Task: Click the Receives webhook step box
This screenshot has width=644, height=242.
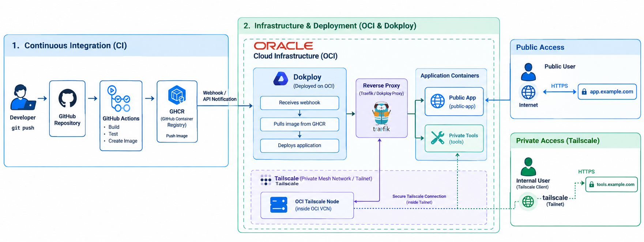Action: [x=300, y=103]
